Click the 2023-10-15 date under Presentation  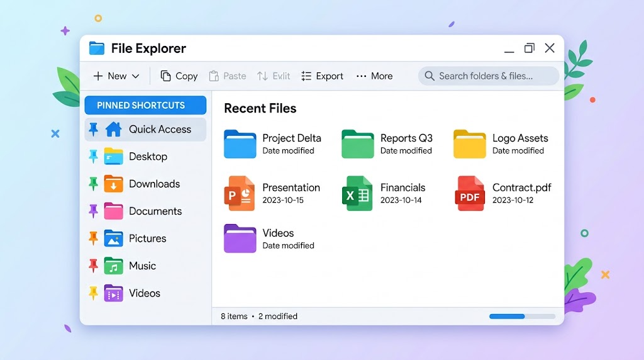(283, 200)
